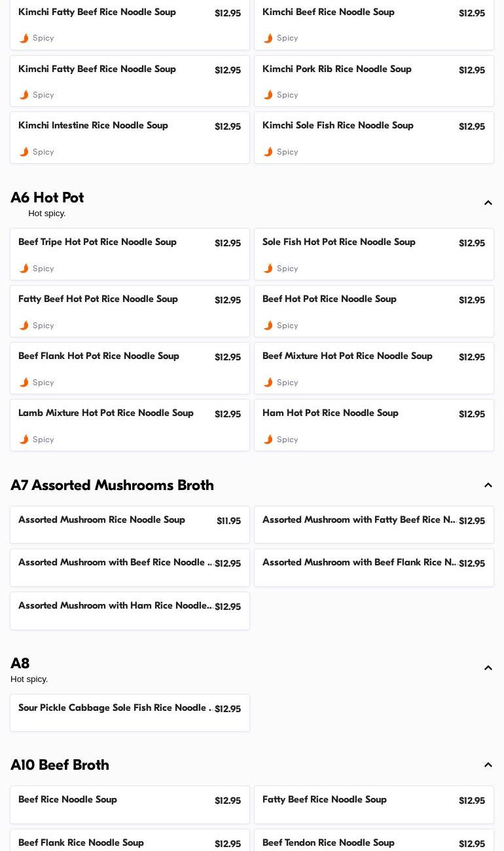
Task: Collapse the A8 section chevron
Action: click(488, 668)
